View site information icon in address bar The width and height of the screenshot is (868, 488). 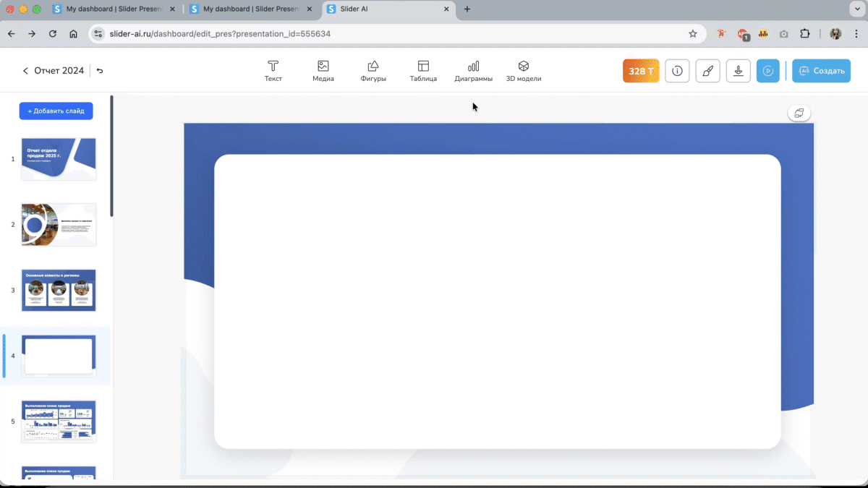[99, 34]
